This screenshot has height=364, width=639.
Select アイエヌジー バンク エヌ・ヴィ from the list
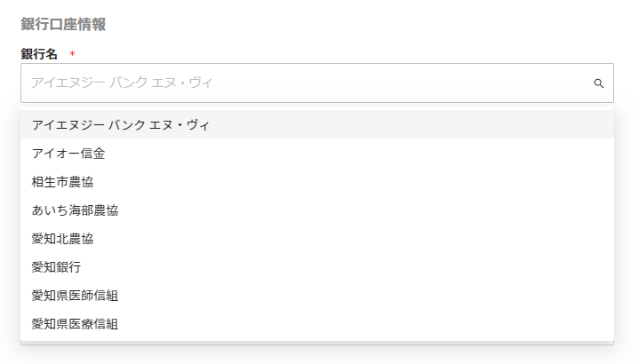[x=121, y=125]
